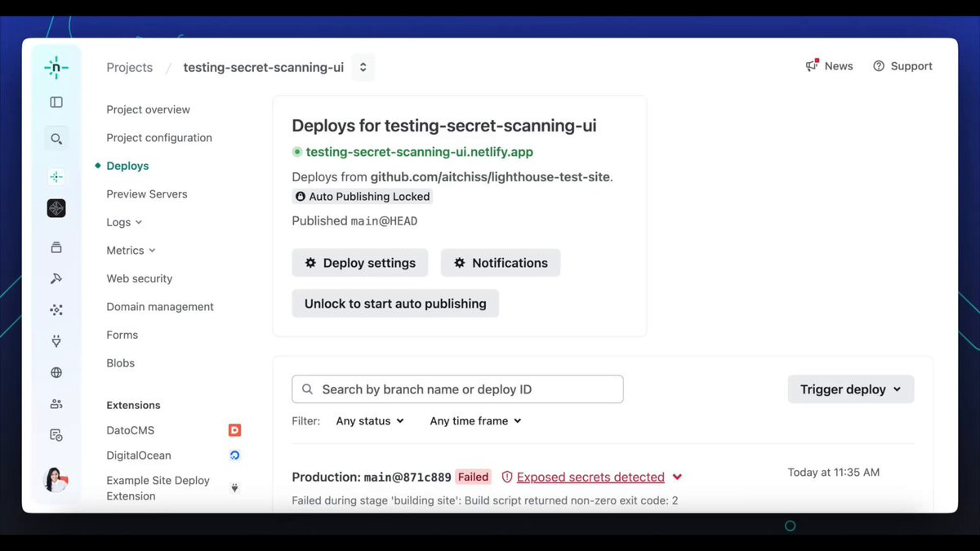Click the Production: main@871c889 deploy title

pyautogui.click(x=372, y=477)
